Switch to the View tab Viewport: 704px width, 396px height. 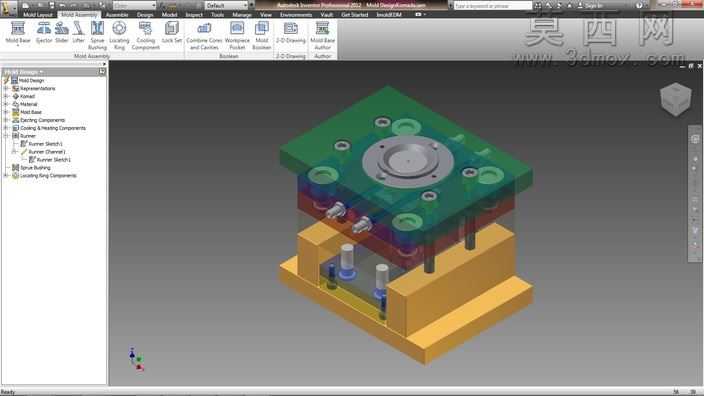pyautogui.click(x=266, y=15)
